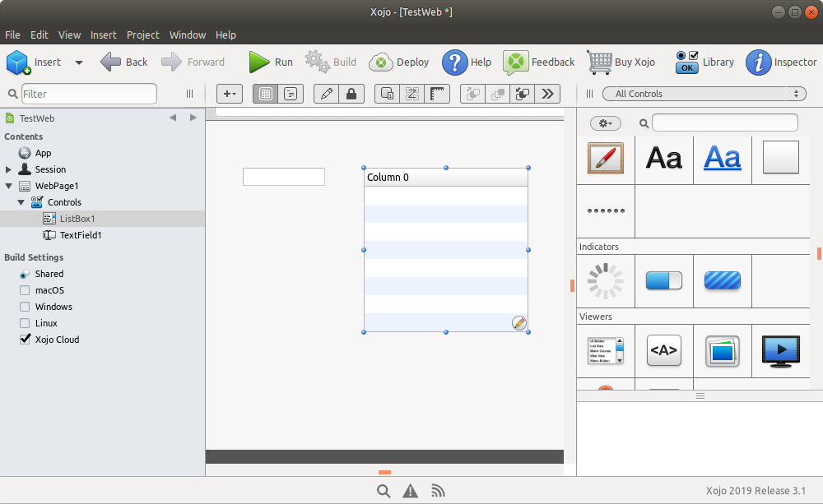Select the striped indeterminate bar control

[x=723, y=280]
